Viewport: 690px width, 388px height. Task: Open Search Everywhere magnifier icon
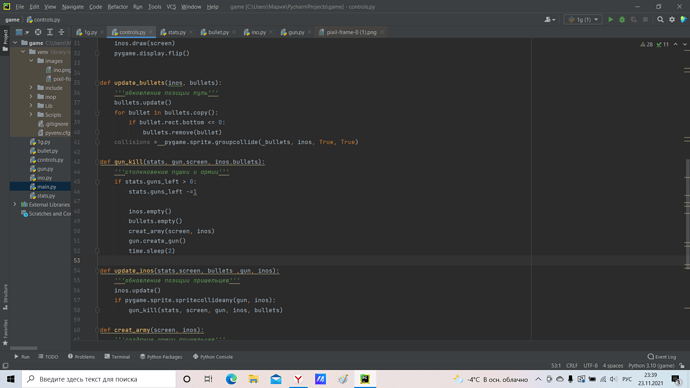click(660, 19)
